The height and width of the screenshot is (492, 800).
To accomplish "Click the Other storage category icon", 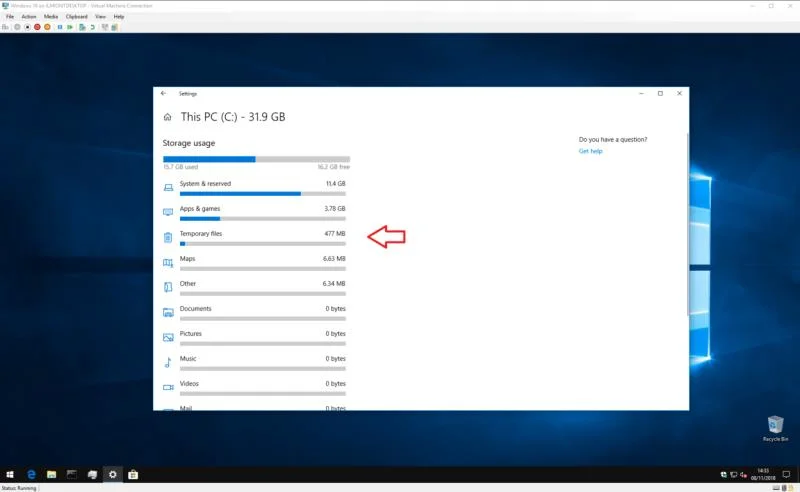I will tap(168, 287).
